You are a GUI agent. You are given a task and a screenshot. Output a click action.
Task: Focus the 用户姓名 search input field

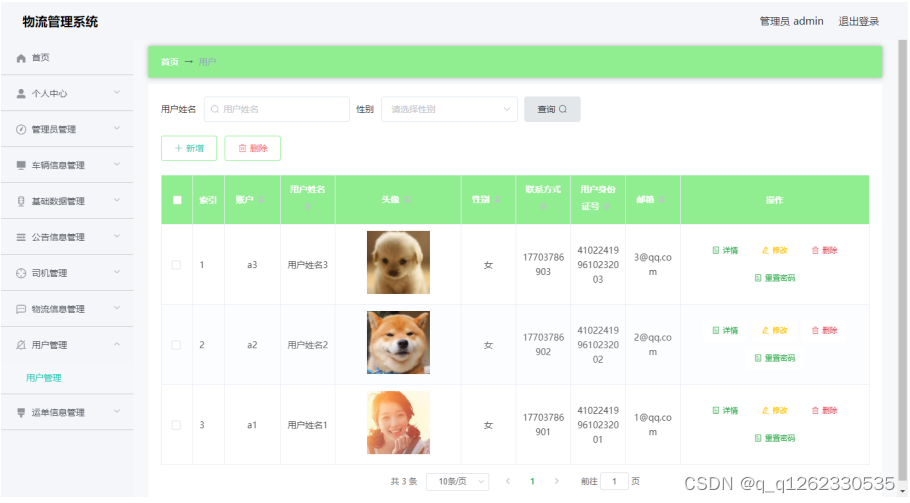[x=277, y=109]
